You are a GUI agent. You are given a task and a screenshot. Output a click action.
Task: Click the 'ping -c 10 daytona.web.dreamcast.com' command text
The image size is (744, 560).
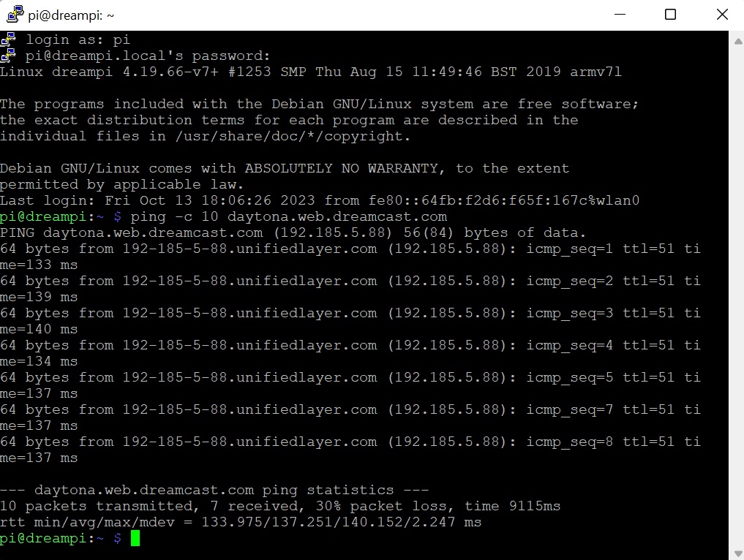click(288, 216)
